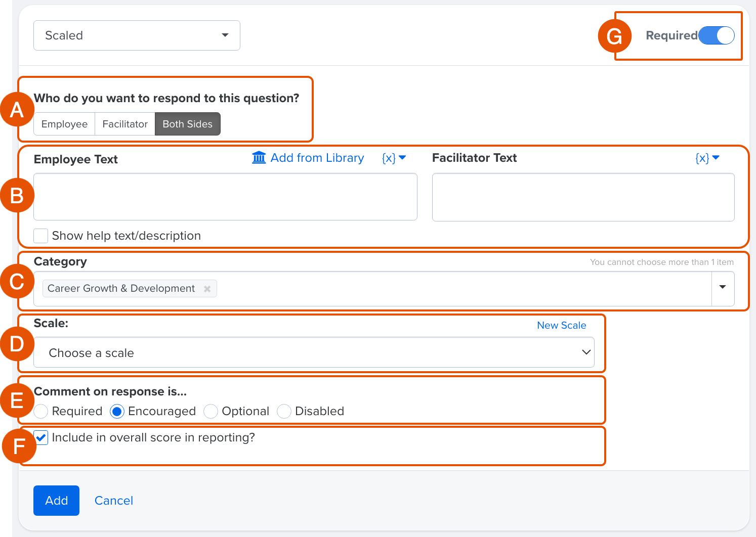This screenshot has width=756, height=537.
Task: Open Facilitator Text variable {x} menu
Action: 707,158
